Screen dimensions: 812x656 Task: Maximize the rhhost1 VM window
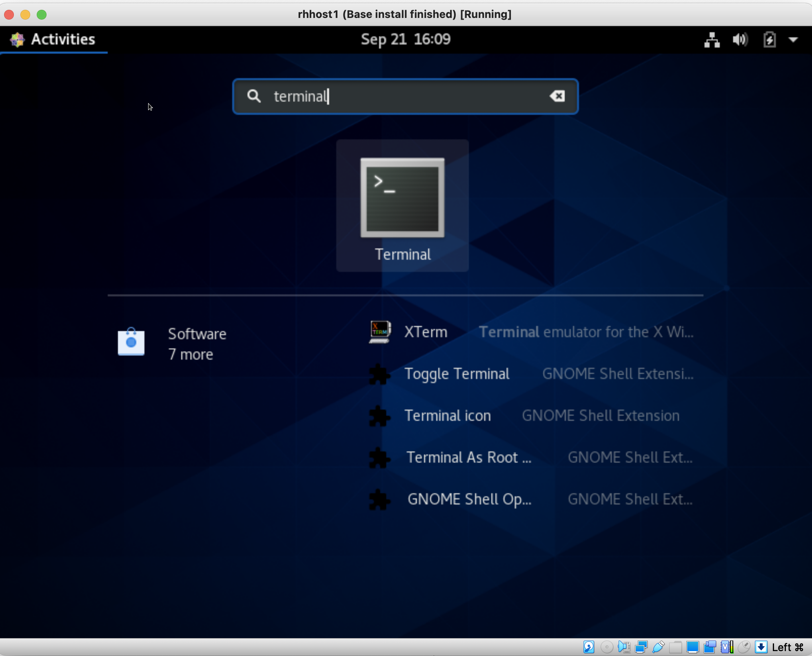click(x=42, y=15)
